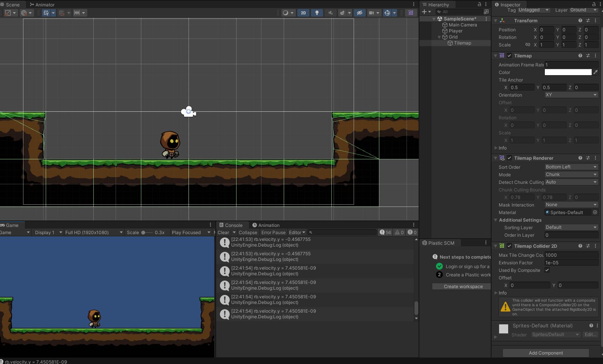Toggle Console Collapse button
Image resolution: width=603 pixels, height=364 pixels.
pyautogui.click(x=248, y=232)
